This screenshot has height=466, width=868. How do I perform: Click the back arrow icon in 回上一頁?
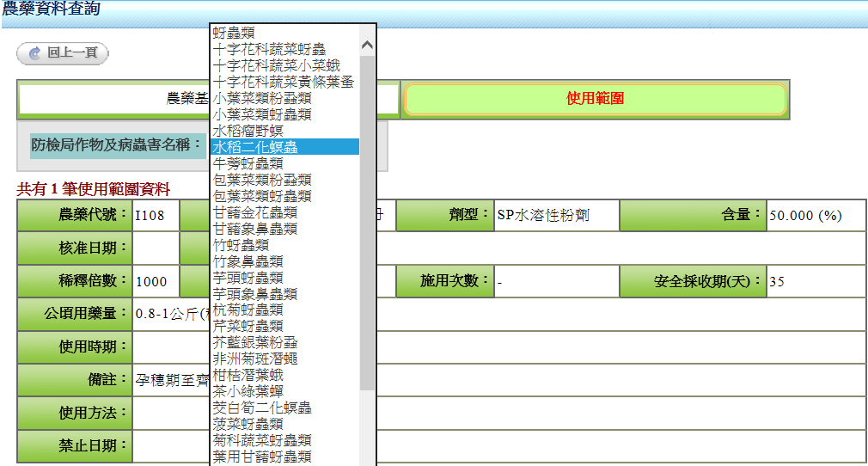34,53
